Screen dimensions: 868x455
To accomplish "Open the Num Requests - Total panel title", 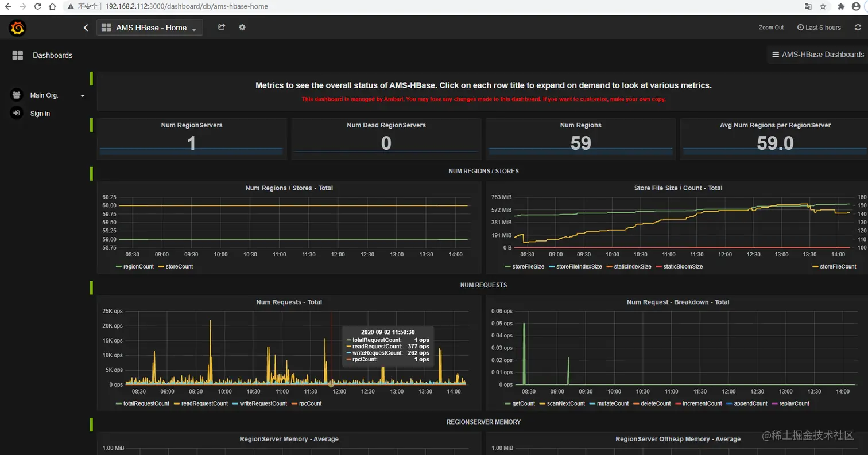I will pyautogui.click(x=289, y=302).
